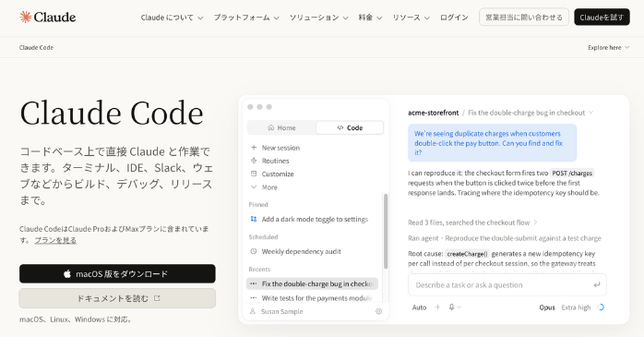This screenshot has width=644, height=337.
Task: Click the dots icon beside Fix the double-charge row
Action: click(x=254, y=283)
